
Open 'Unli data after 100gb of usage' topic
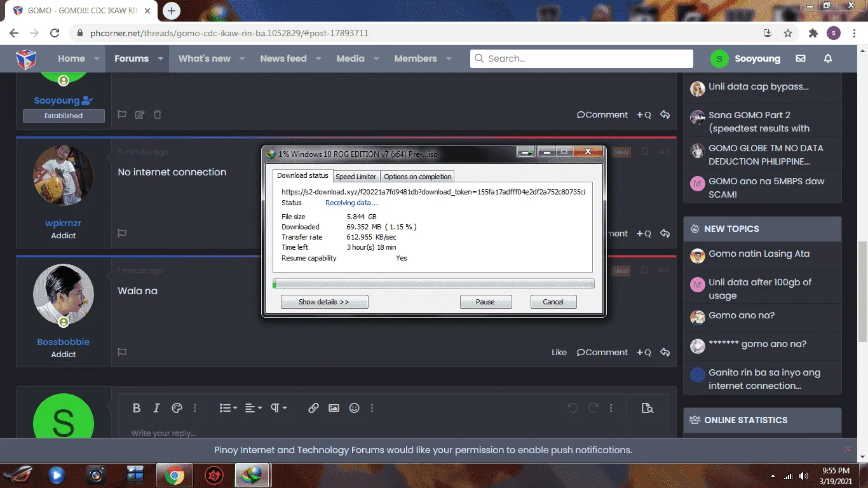pos(760,288)
